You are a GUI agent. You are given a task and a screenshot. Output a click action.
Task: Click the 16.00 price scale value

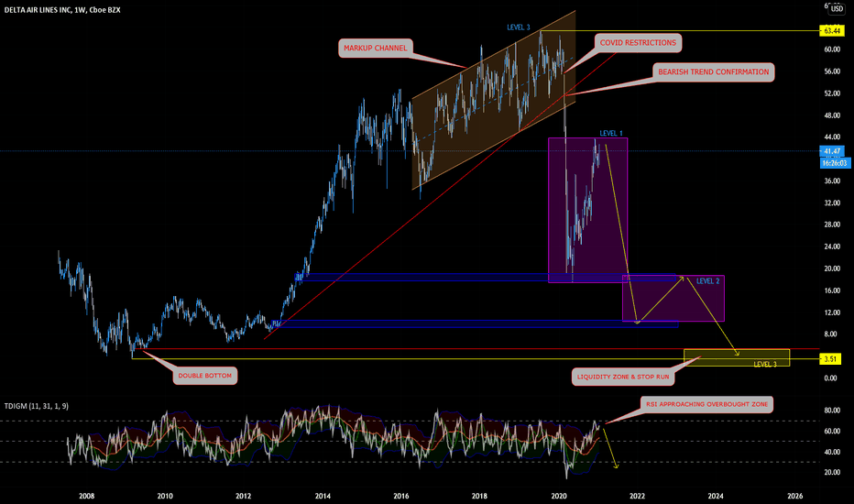(832, 290)
